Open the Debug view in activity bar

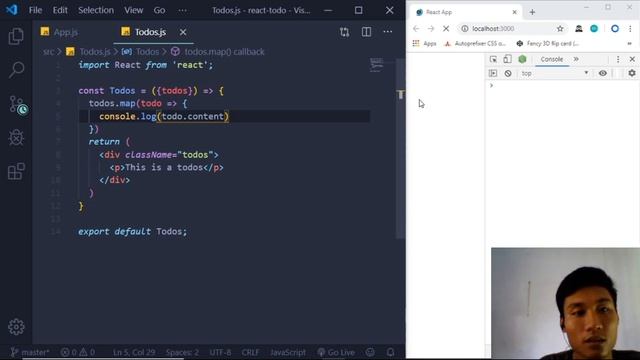[x=16, y=138]
